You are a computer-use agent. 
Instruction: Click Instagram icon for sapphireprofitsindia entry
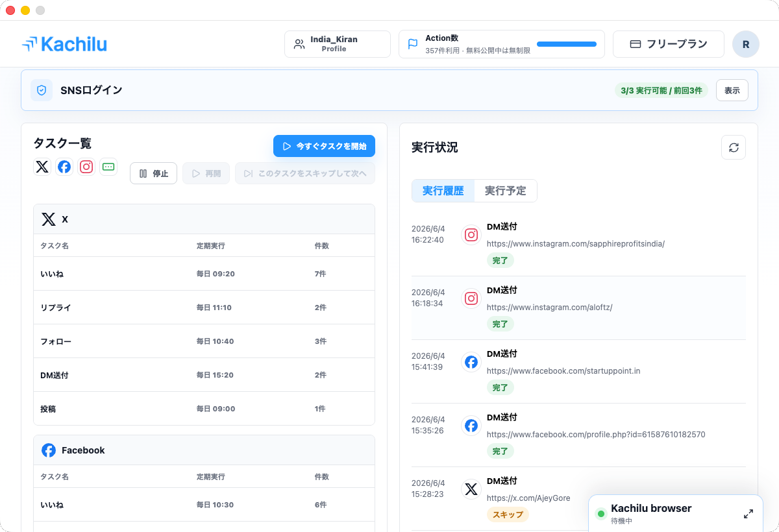tap(471, 235)
